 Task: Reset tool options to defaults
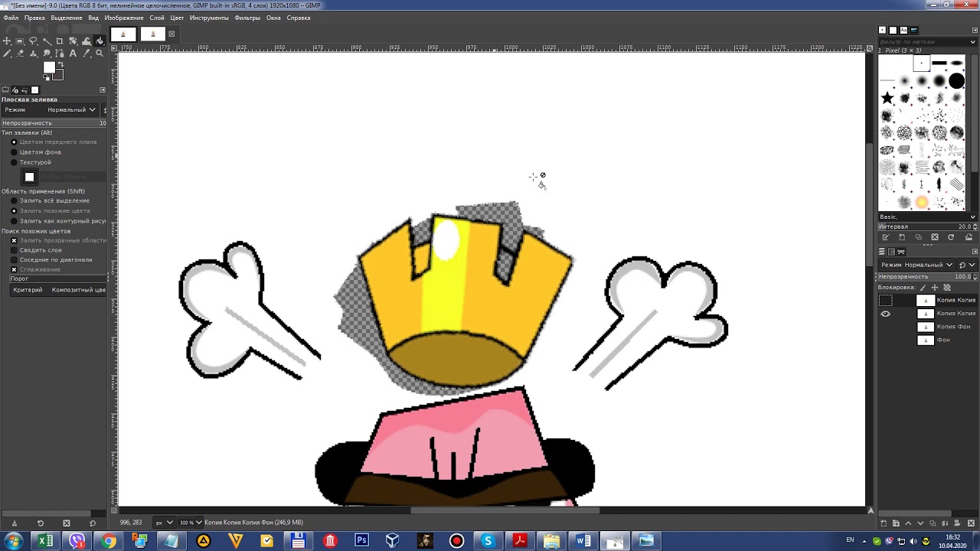(x=93, y=523)
